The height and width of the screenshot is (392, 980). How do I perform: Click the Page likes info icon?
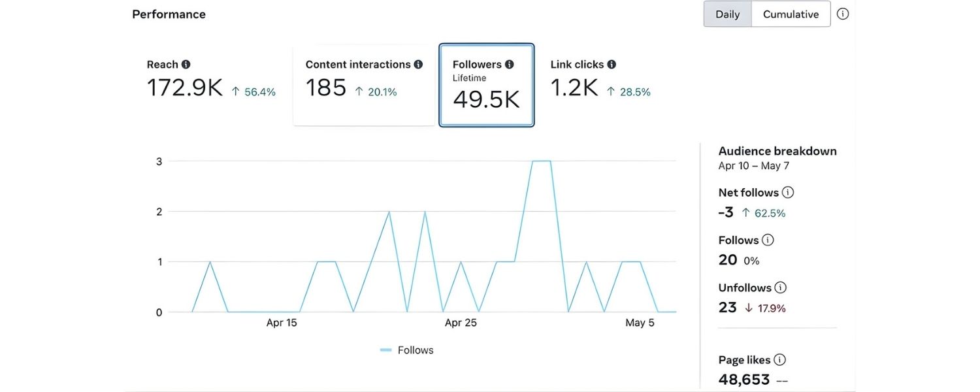pos(779,359)
